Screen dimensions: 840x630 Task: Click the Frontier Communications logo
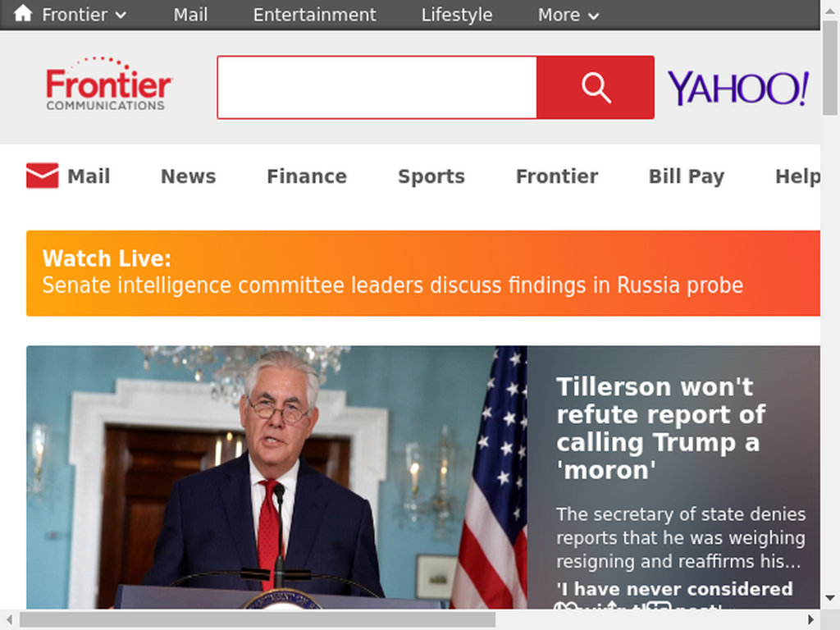point(109,84)
